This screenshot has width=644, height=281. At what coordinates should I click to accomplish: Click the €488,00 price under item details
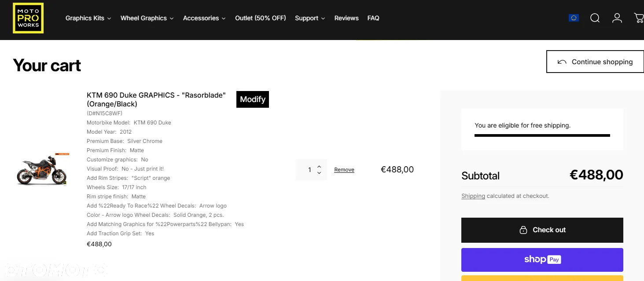click(99, 244)
